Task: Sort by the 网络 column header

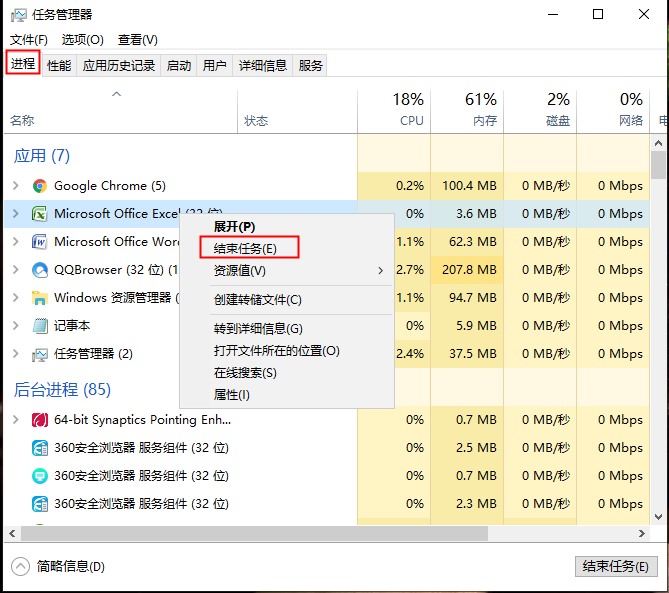Action: pyautogui.click(x=613, y=112)
